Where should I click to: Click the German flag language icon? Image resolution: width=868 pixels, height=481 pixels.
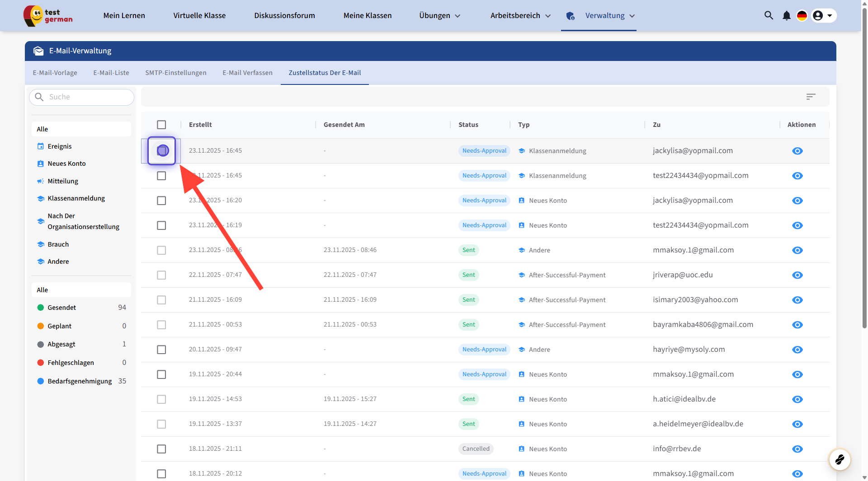pos(802,16)
